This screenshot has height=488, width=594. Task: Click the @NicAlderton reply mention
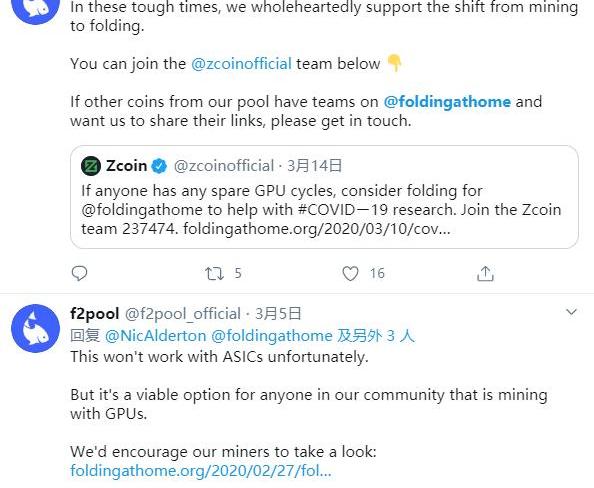155,336
